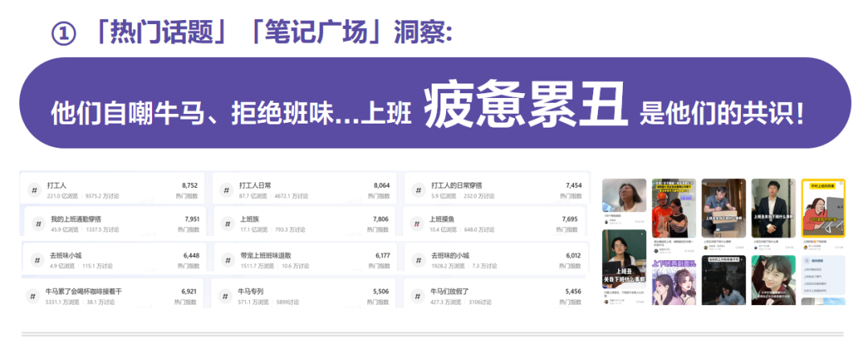Click the hashtag icon beside 我的上班通勤穿搭
The height and width of the screenshot is (354, 868).
(x=39, y=224)
